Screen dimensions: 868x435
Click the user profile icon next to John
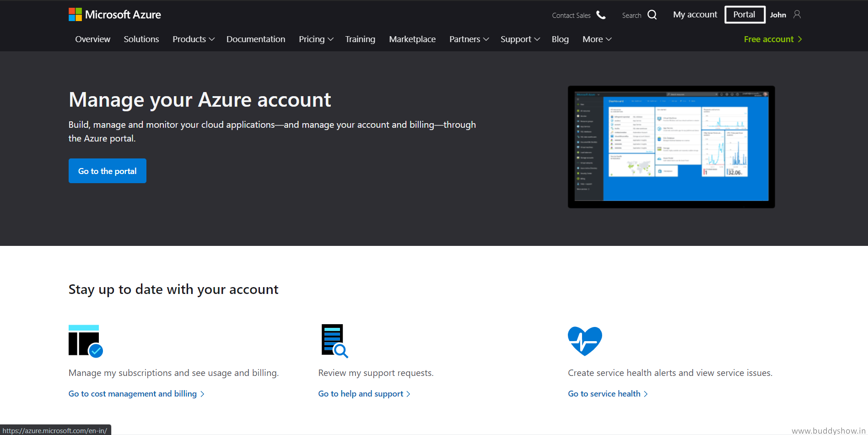797,15
